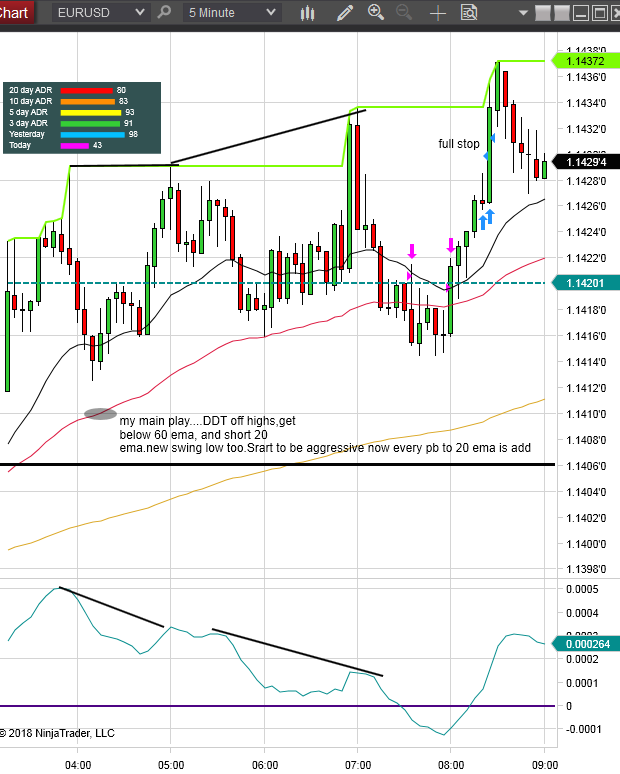Click the 1.1429'4 current price marker
Screen dimensions: 620x774
click(x=585, y=162)
